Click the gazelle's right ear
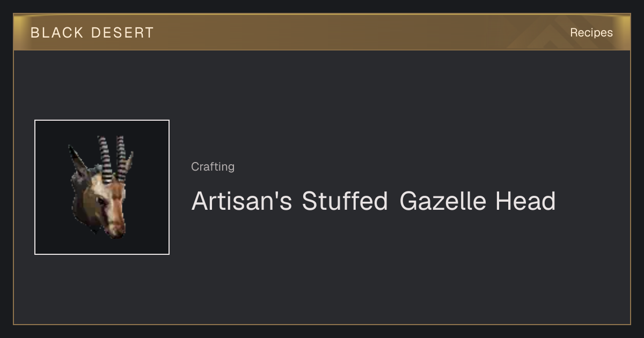 point(129,163)
